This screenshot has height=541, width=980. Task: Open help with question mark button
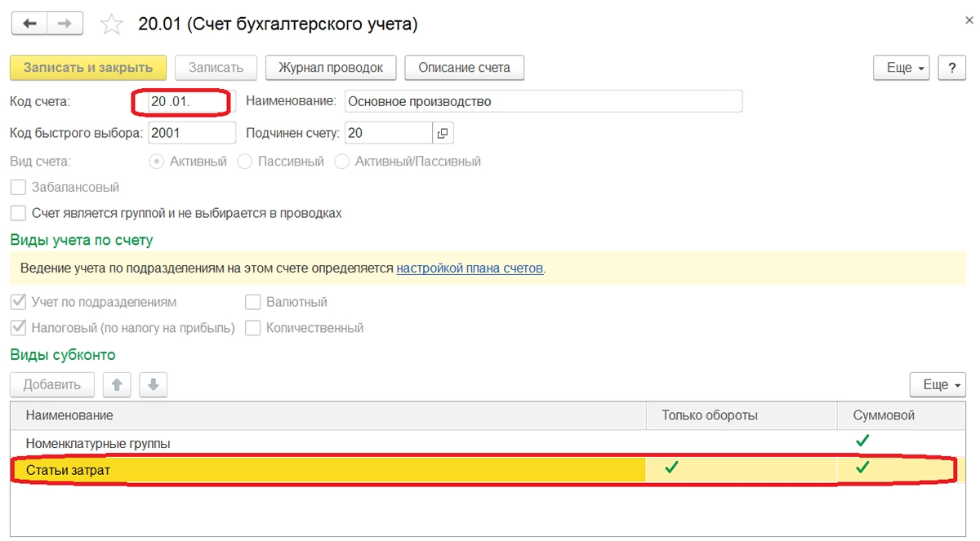pyautogui.click(x=951, y=68)
